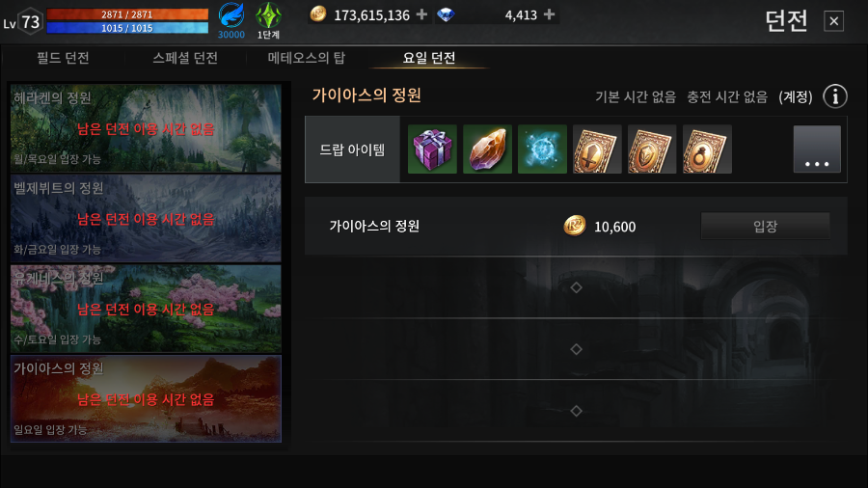This screenshot has height=488, width=868.
Task: Select the sword card drop item
Action: click(597, 149)
